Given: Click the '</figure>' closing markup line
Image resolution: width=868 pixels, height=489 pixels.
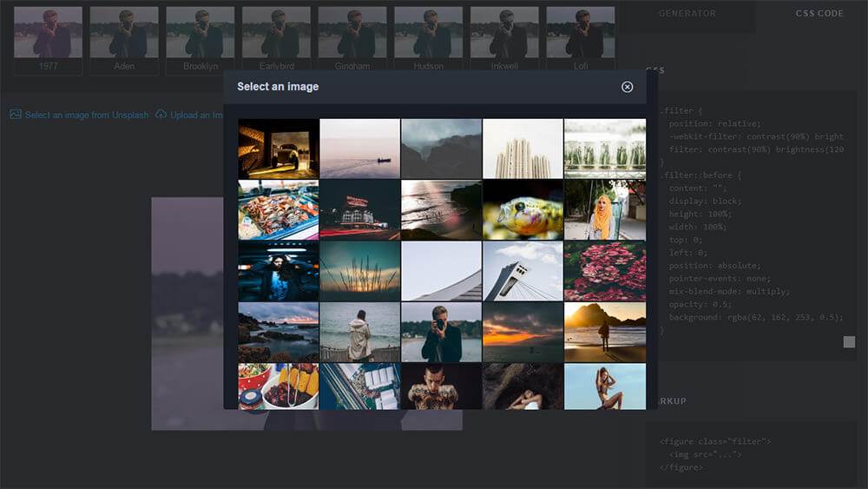Looking at the screenshot, I should pos(681,467).
